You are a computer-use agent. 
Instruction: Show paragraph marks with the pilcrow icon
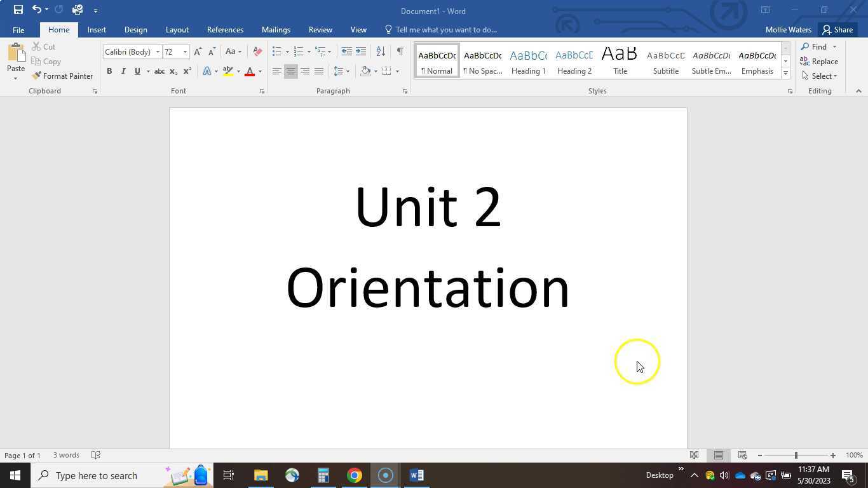(400, 51)
